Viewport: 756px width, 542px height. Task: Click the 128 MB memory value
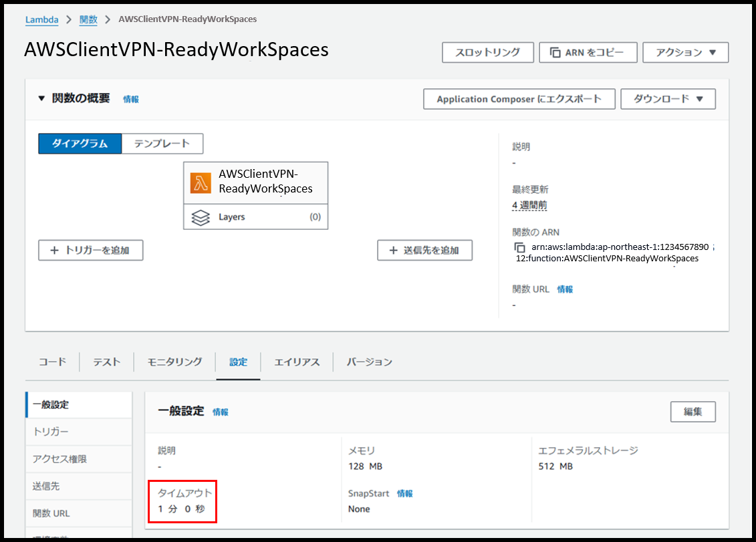point(366,466)
